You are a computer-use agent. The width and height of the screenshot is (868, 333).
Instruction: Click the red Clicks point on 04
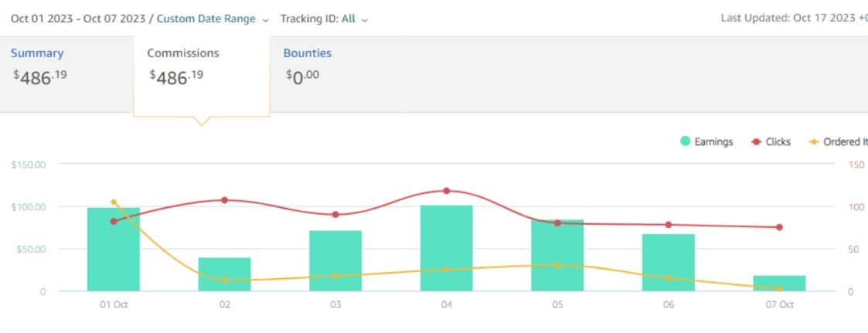[x=447, y=191]
